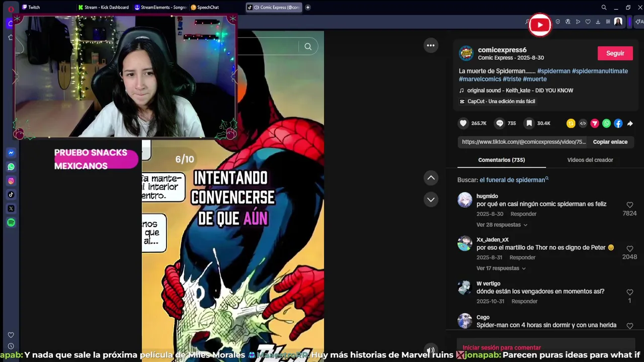Click the yellow repost icon
The image size is (644, 362).
pos(571,123)
